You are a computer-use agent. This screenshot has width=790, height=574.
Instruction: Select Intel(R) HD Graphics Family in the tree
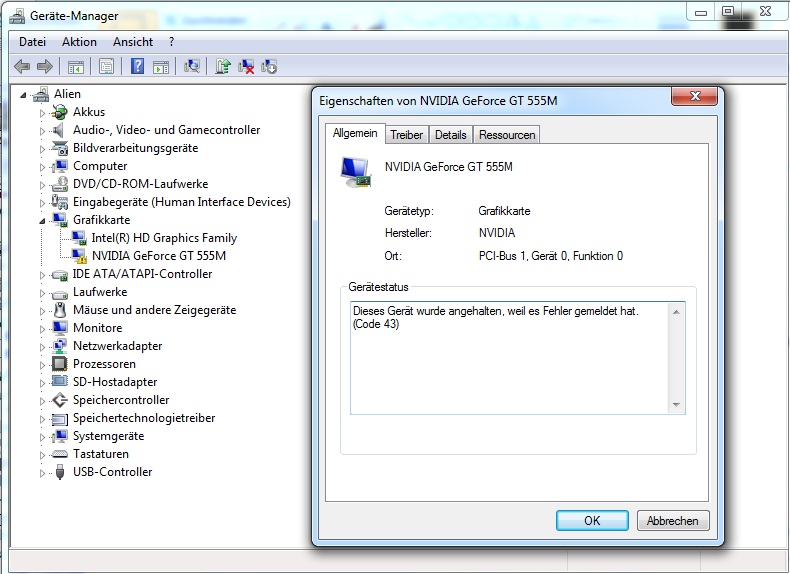[164, 238]
